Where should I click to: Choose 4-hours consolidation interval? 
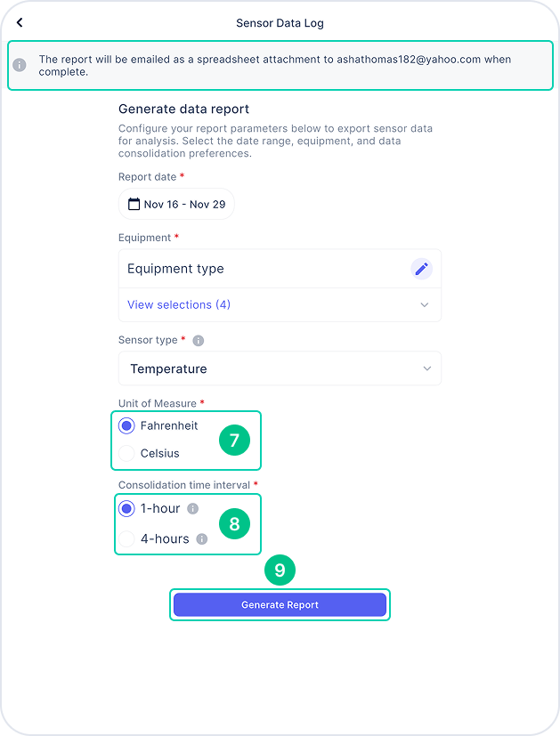click(x=126, y=538)
